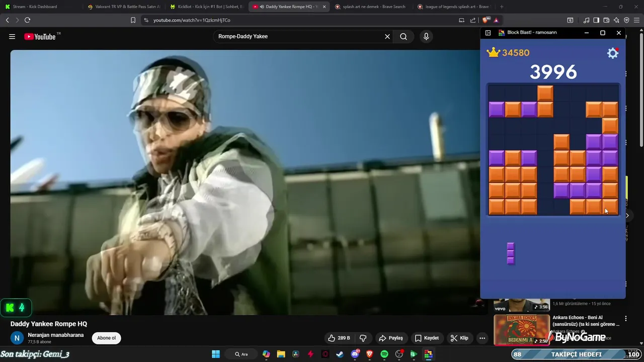Subscribe with the Abone ol button
The width and height of the screenshot is (644, 362).
(x=106, y=338)
